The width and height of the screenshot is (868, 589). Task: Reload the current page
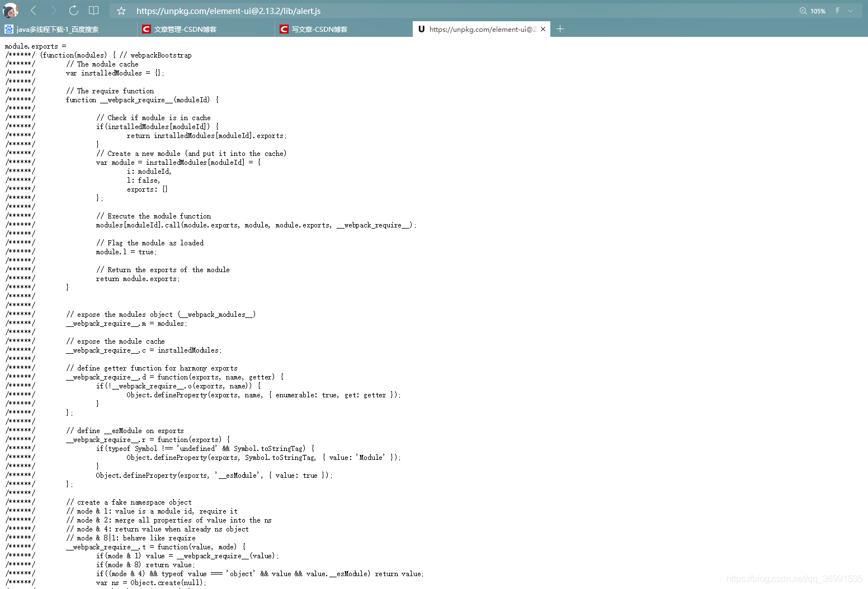pos(74,11)
